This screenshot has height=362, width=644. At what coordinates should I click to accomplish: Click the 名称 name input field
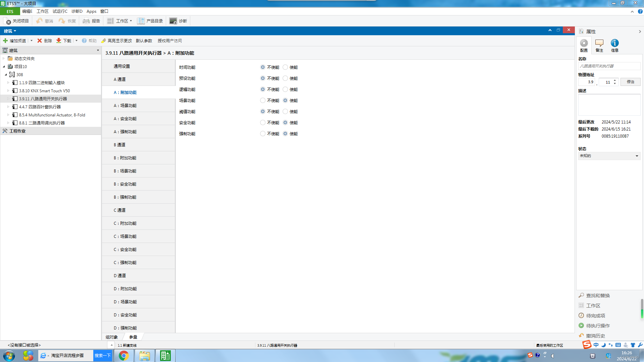click(609, 66)
